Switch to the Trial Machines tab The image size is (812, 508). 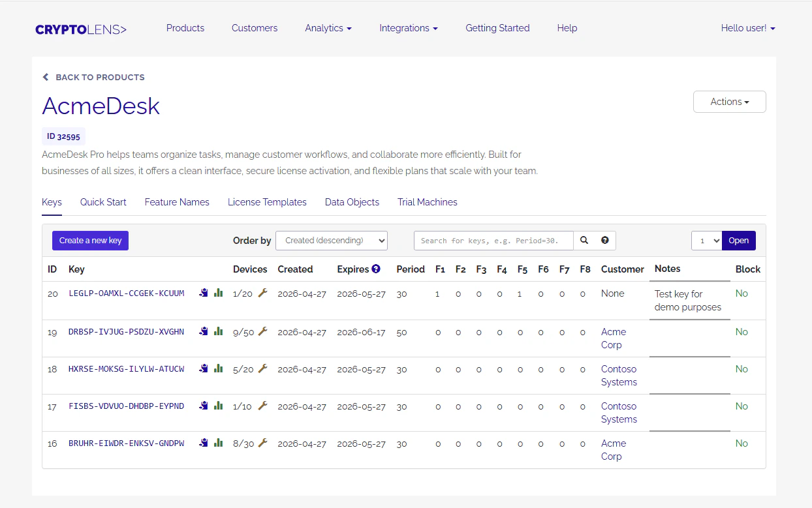click(428, 202)
